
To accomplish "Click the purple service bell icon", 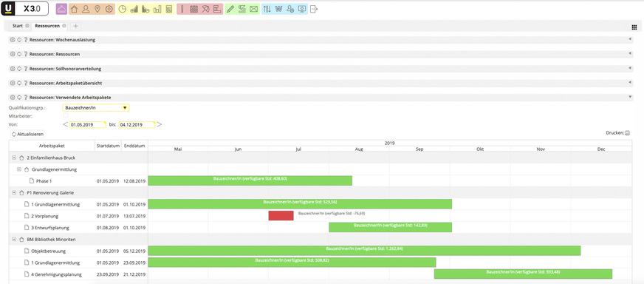I will click(61, 9).
